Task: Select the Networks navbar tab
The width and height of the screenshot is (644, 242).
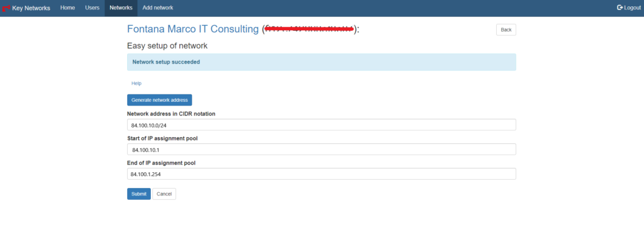Action: (121, 8)
